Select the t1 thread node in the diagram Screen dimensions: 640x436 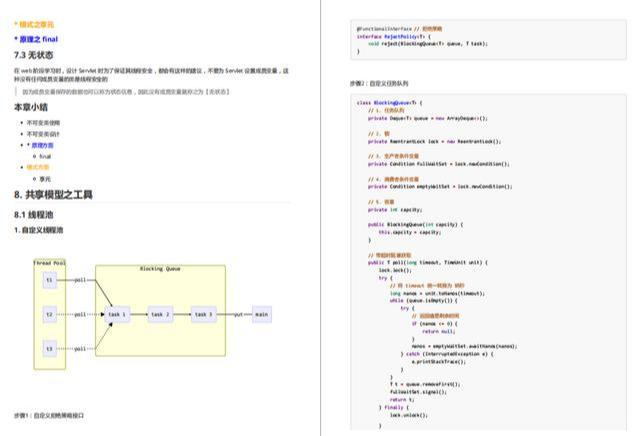(x=49, y=280)
